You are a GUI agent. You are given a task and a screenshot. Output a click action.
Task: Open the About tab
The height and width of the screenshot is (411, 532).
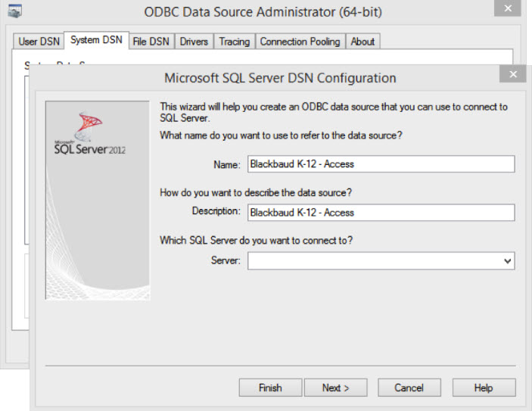[362, 42]
